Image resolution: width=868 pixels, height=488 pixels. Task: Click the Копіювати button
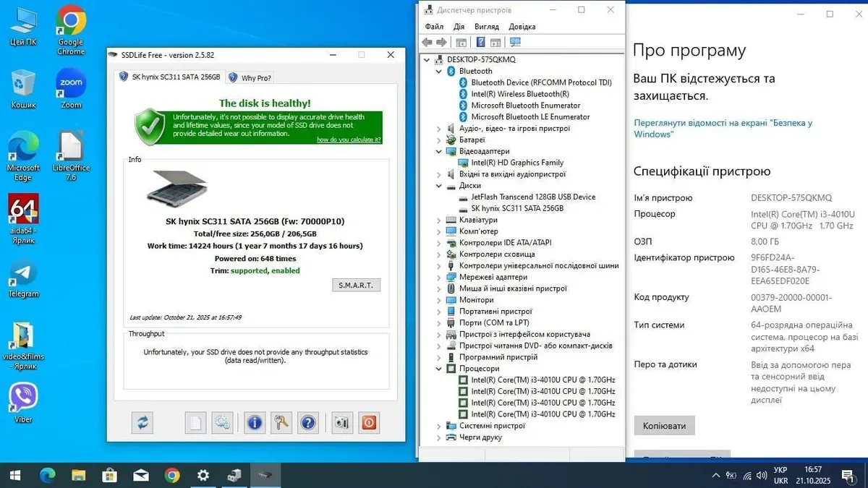664,426
